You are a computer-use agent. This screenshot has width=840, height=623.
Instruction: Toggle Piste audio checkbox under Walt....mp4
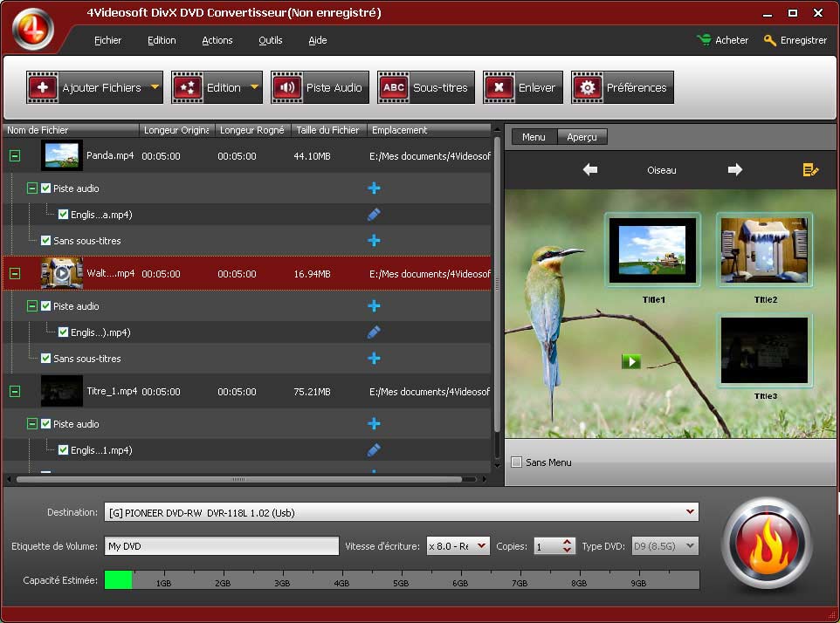[x=45, y=305]
